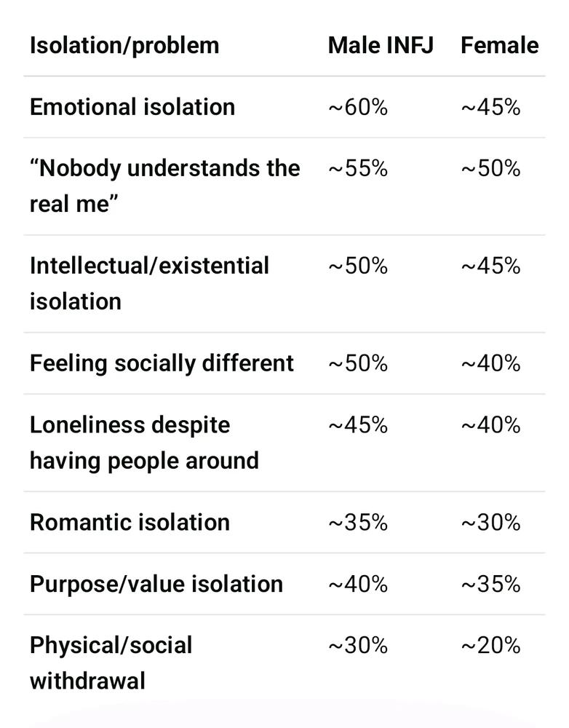Select the Purpose/value isolation row label
Viewport: 569px width, 728px height.
point(156,584)
